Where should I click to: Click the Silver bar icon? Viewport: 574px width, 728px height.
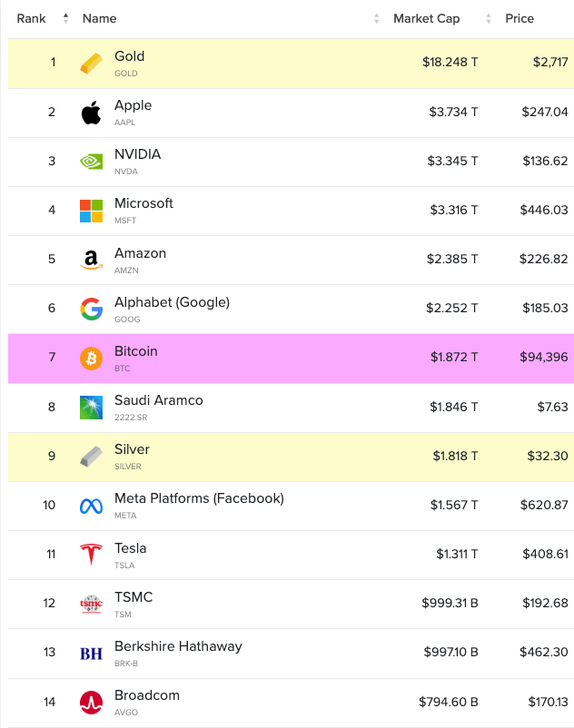pyautogui.click(x=91, y=457)
